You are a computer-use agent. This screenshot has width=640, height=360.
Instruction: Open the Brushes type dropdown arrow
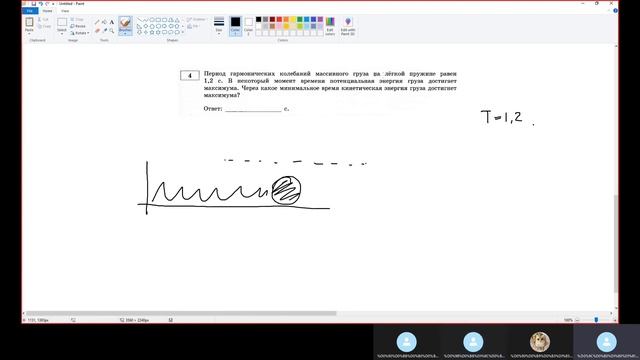click(x=125, y=33)
